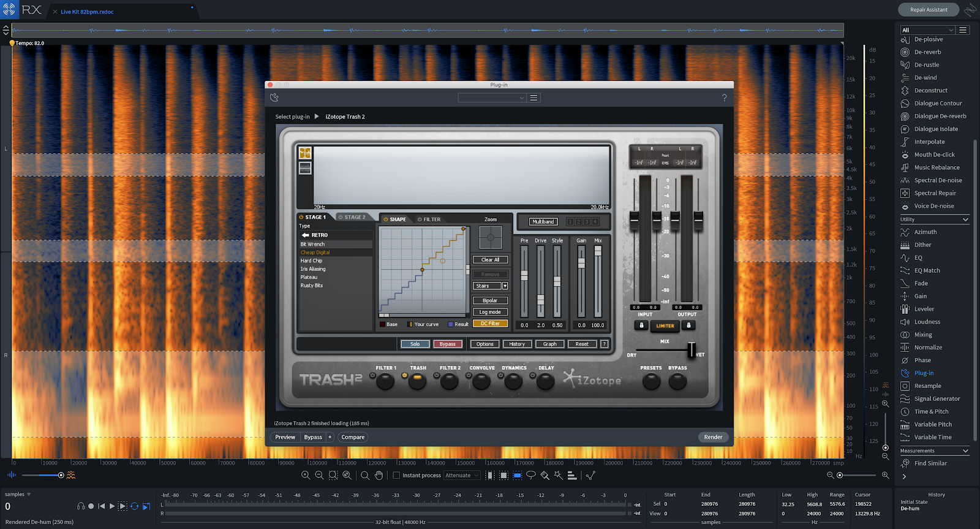This screenshot has width=980, height=529.
Task: Toggle the DC Filter button
Action: coord(490,324)
